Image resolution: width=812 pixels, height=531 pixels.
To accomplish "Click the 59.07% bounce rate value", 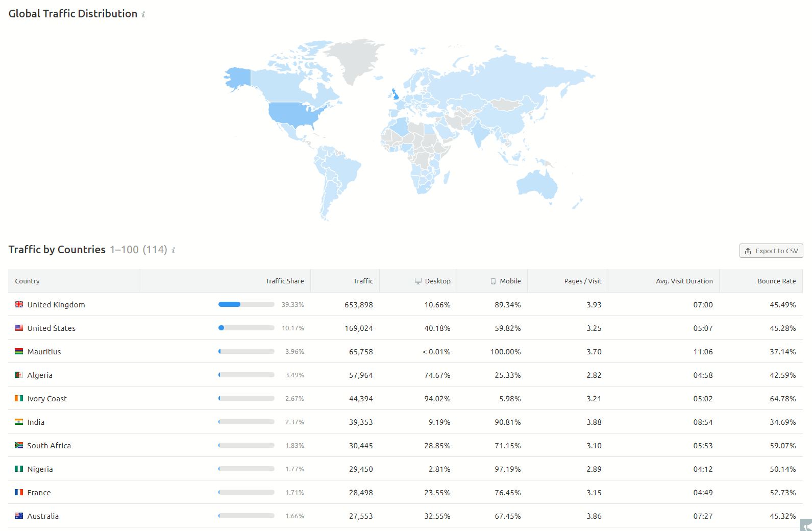I will pyautogui.click(x=783, y=446).
